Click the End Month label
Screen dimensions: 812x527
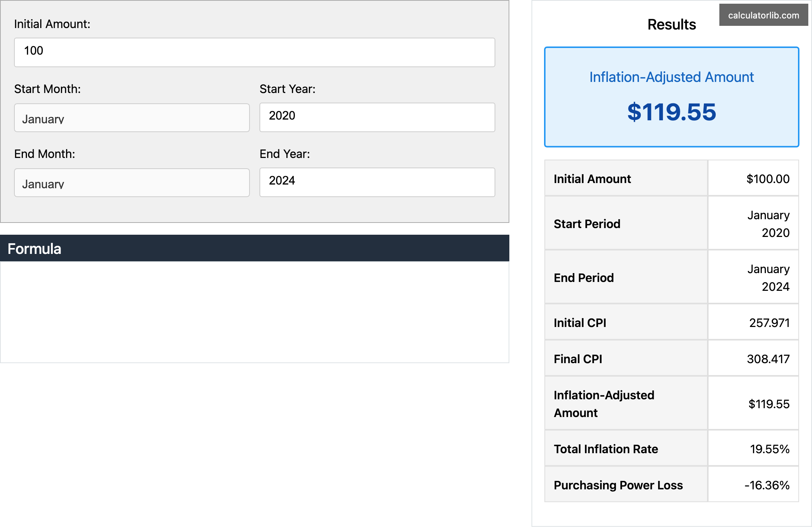[x=44, y=154]
